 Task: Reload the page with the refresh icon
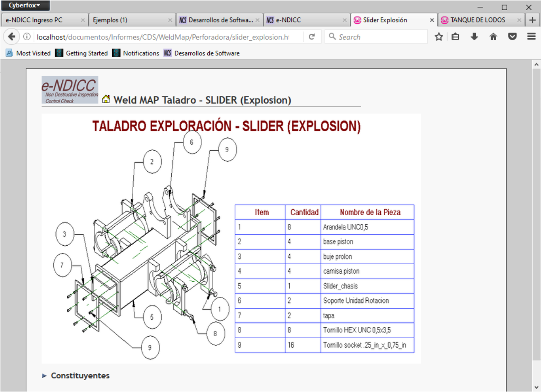coord(312,37)
